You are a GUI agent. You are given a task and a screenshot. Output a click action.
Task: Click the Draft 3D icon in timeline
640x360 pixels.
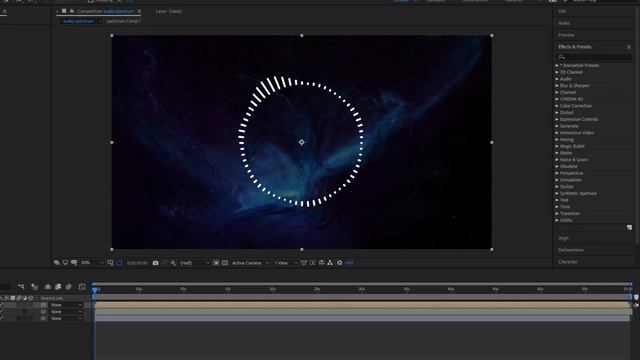(x=34, y=287)
